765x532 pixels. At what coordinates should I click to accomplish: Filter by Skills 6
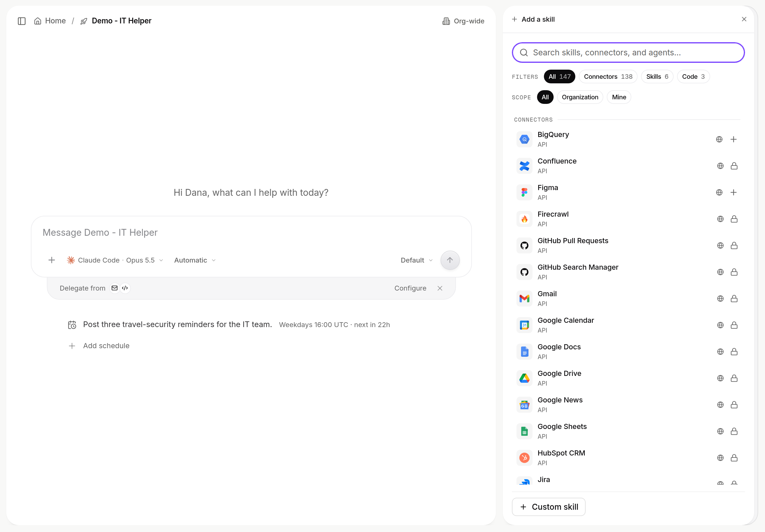(657, 76)
